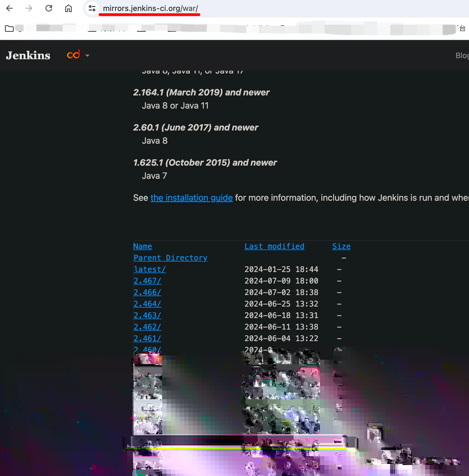Sort the listing by Last modified

(x=274, y=246)
